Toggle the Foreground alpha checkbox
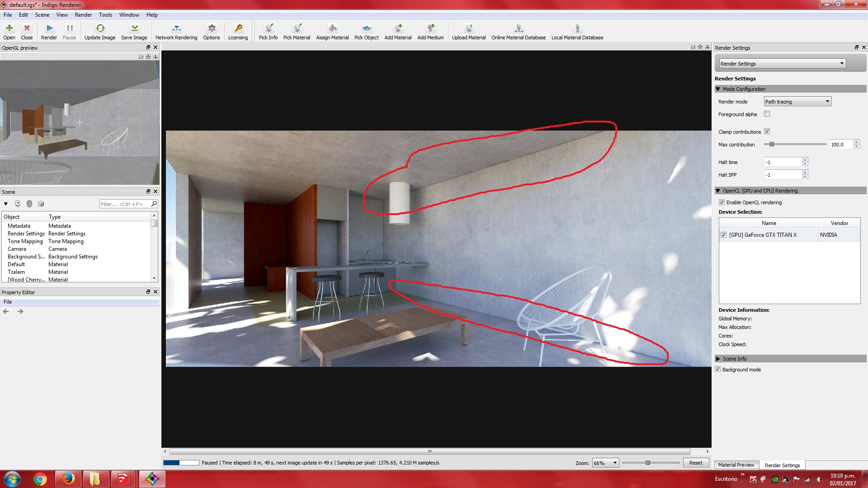The height and width of the screenshot is (488, 868). [x=767, y=114]
